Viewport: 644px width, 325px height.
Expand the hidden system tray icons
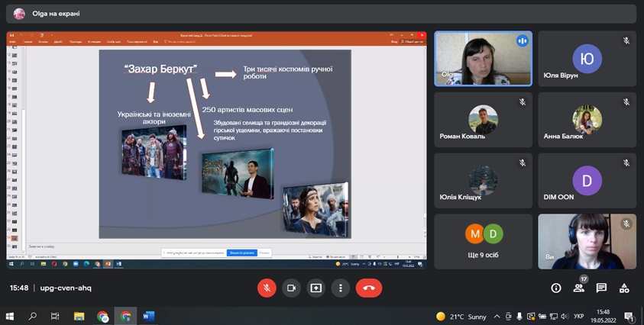497,316
